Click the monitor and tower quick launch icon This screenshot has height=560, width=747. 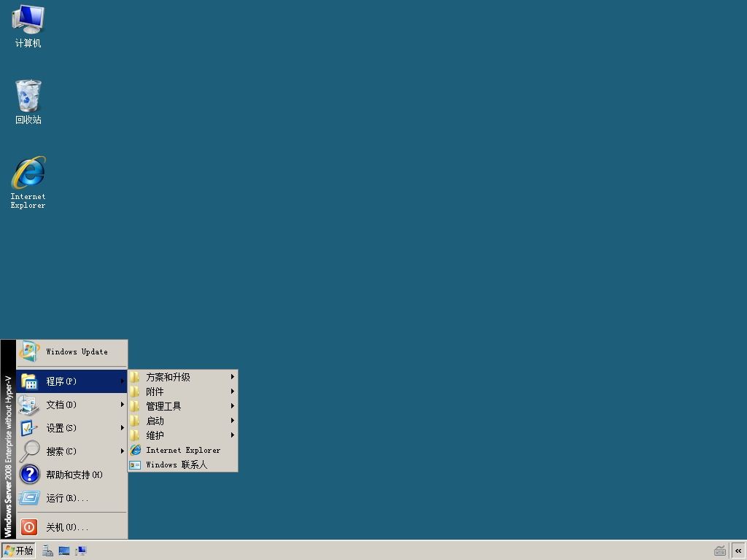point(80,551)
